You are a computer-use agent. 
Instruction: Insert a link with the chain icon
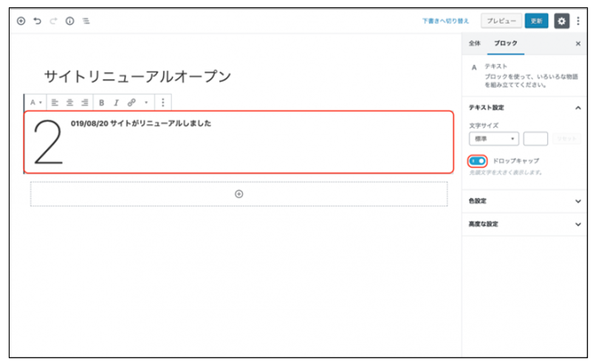point(131,103)
